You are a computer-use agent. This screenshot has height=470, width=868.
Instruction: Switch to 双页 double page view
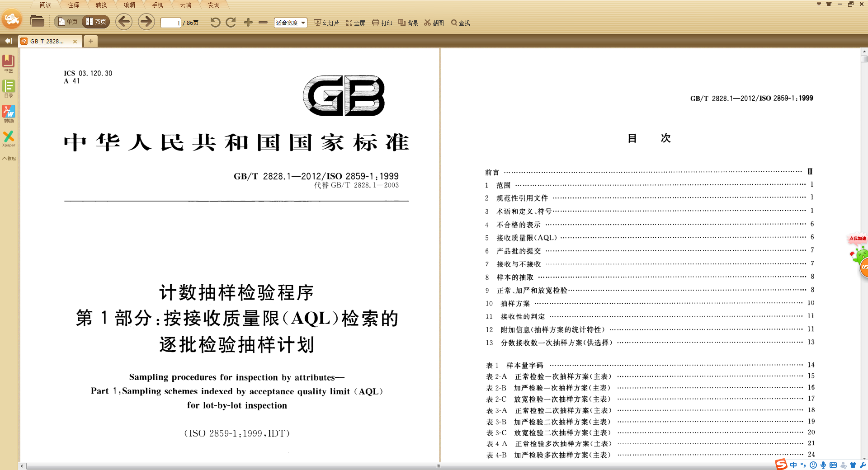pos(96,22)
